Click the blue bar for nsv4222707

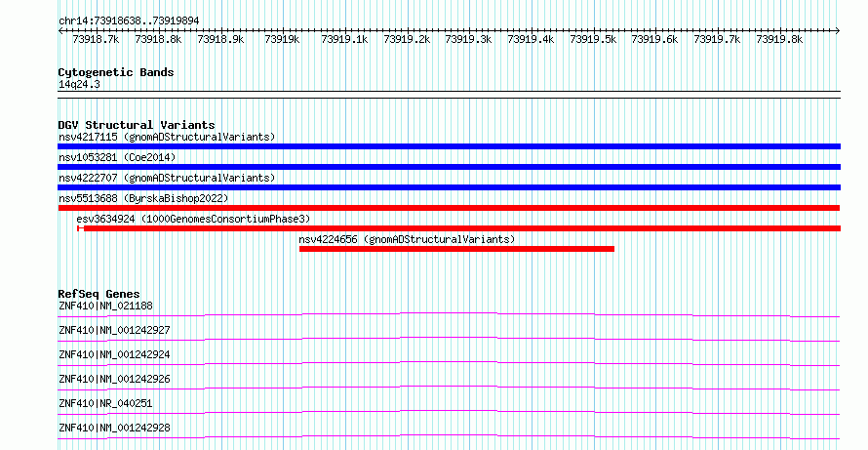click(x=449, y=187)
